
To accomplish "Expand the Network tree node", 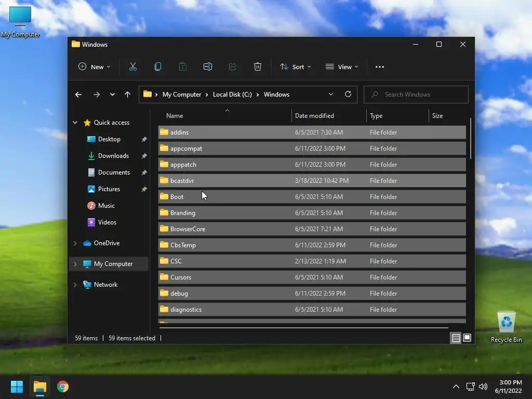I will click(75, 285).
